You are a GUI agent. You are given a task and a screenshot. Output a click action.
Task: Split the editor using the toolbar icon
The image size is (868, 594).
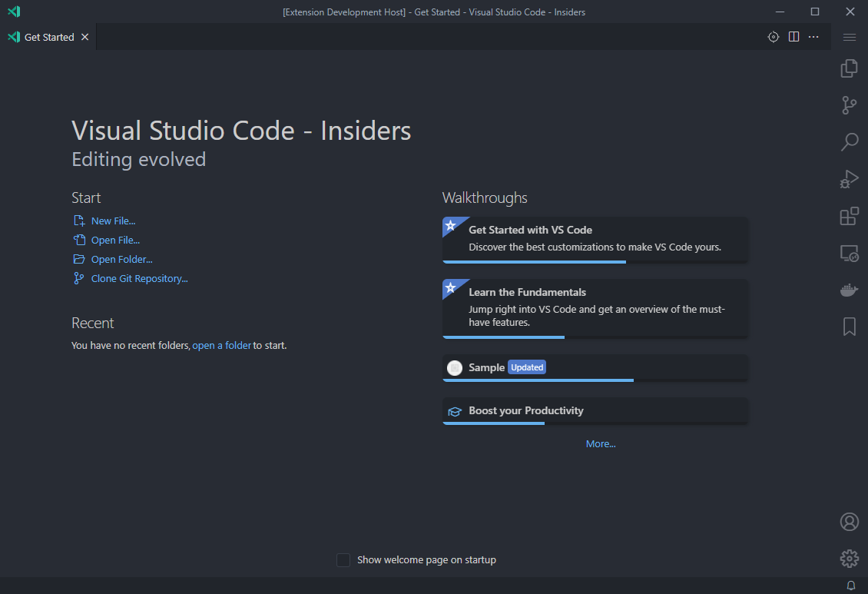(793, 36)
